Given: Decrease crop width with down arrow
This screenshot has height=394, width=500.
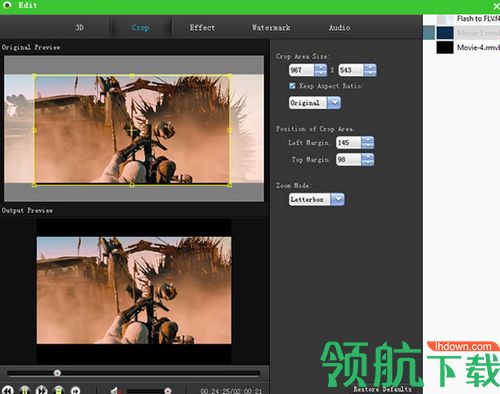Looking at the screenshot, I should coord(321,73).
